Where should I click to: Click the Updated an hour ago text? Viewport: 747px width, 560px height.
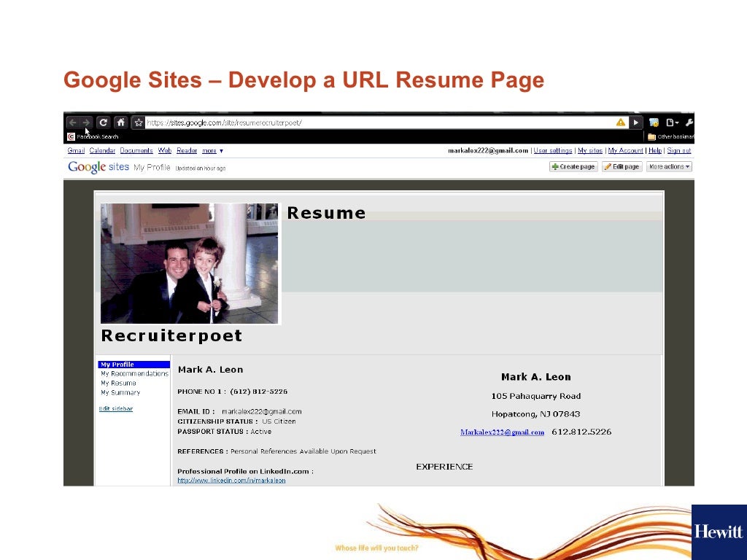click(x=201, y=168)
